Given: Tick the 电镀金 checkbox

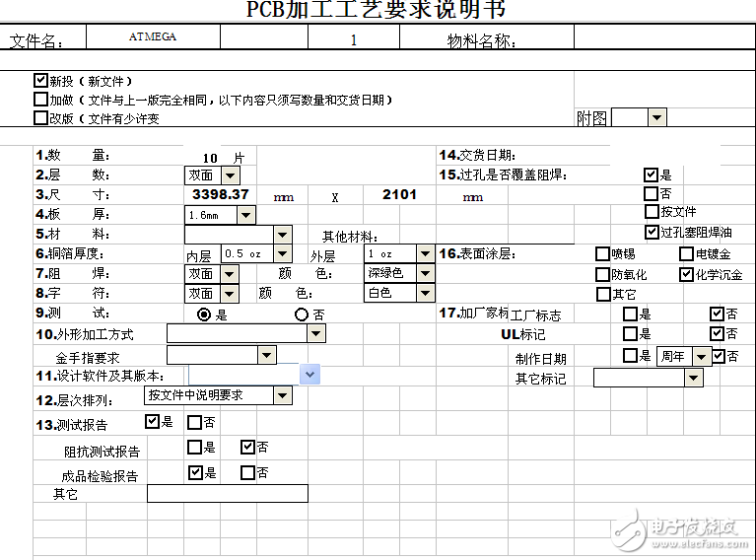Looking at the screenshot, I should coord(686,254).
